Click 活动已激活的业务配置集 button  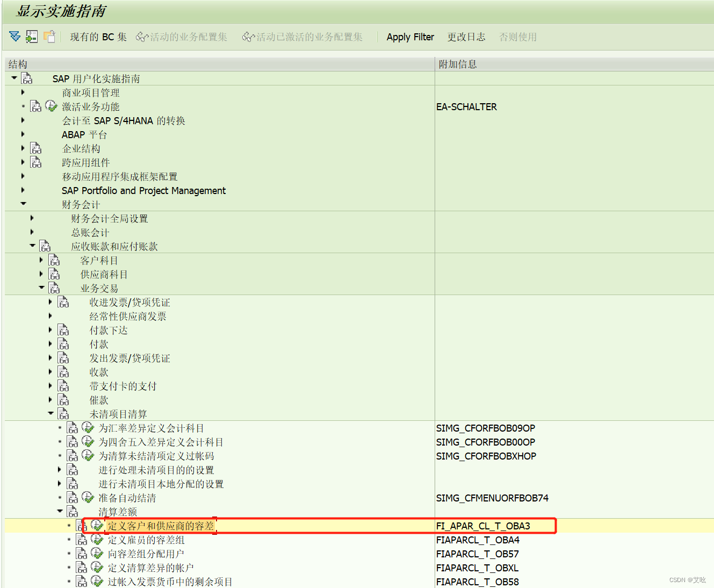click(x=302, y=37)
